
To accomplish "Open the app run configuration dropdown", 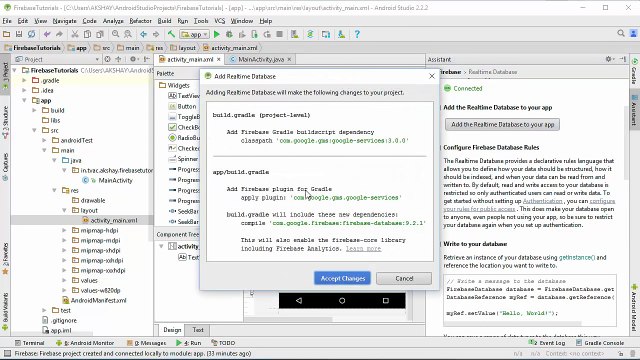I will tap(195, 34).
